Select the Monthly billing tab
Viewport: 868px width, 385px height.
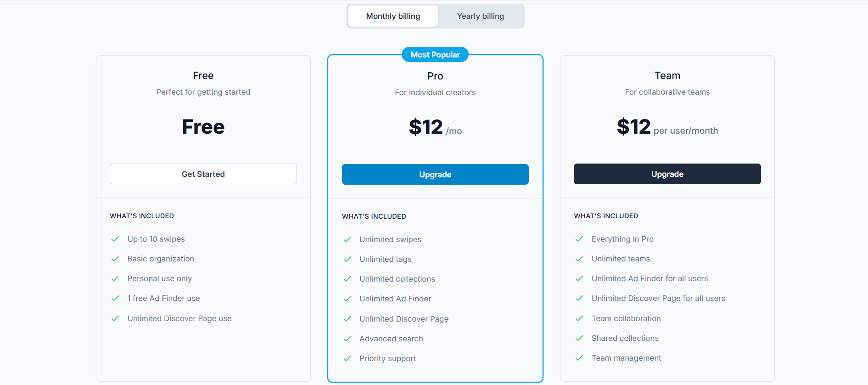(392, 16)
